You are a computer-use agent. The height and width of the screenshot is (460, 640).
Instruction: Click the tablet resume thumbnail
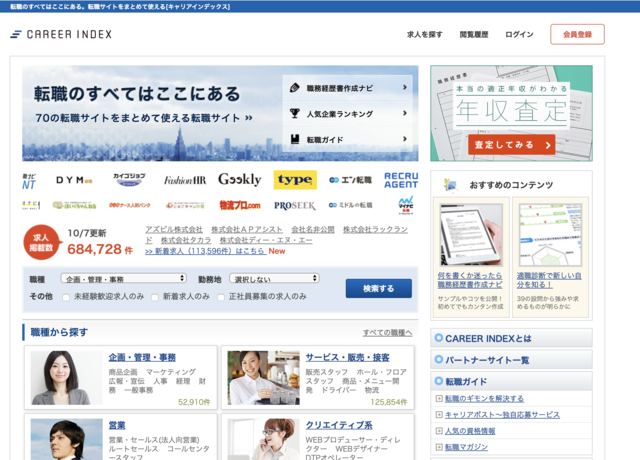471,235
